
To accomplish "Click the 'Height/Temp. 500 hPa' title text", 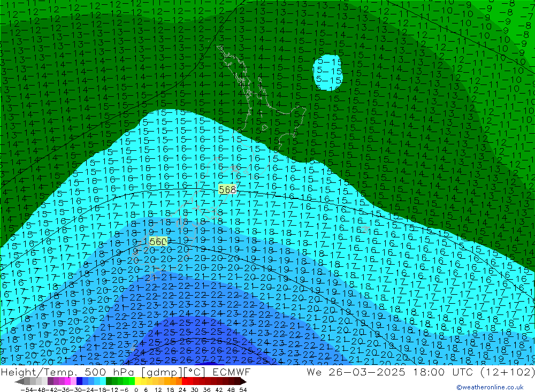I will click(68, 372).
